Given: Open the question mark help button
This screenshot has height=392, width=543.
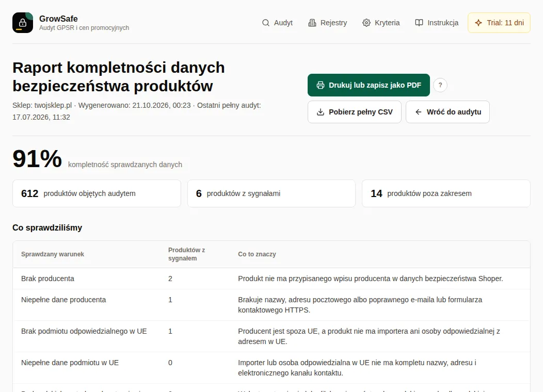Looking at the screenshot, I should tap(440, 85).
